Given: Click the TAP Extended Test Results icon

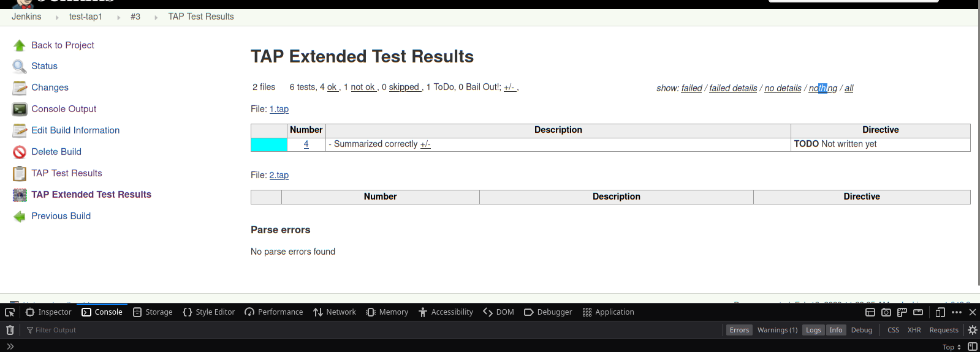Looking at the screenshot, I should pos(20,195).
